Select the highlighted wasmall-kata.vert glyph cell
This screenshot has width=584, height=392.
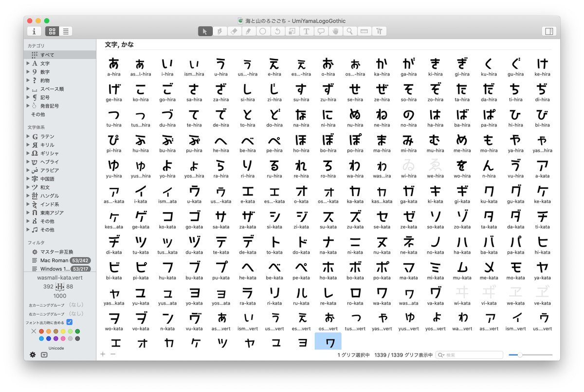[x=328, y=341]
